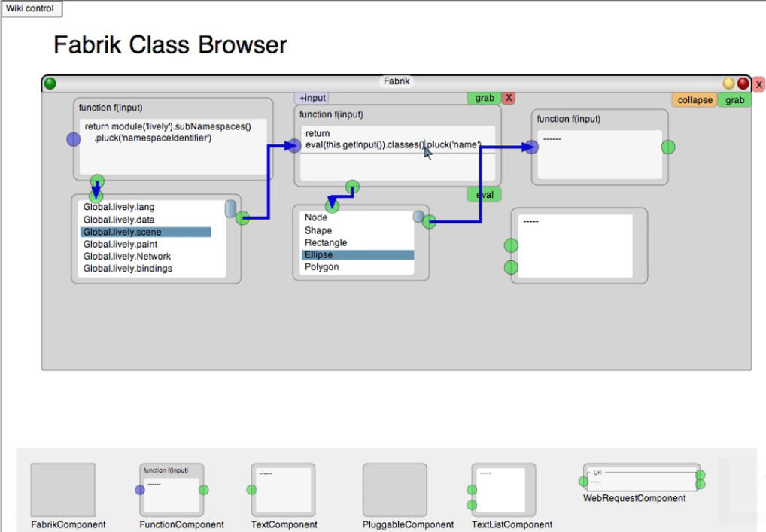Collapse the Fabrik component with collapse button

695,100
